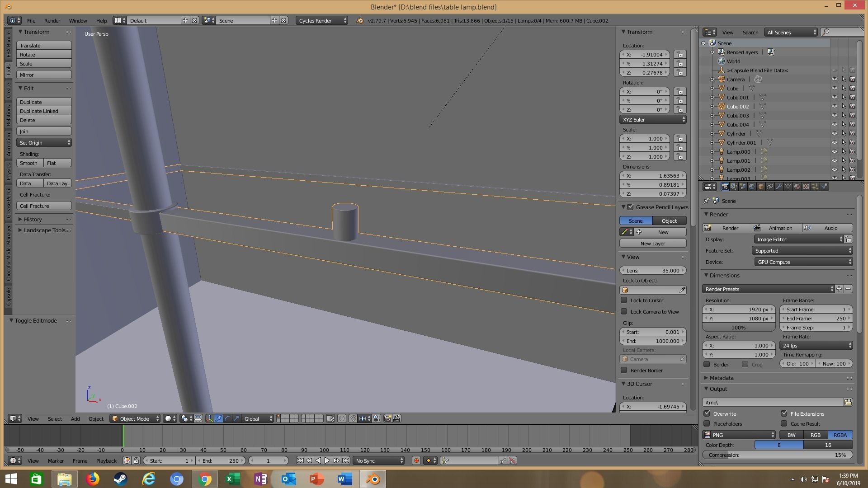Adjust the resolution 100% percentage slider

coord(739,328)
